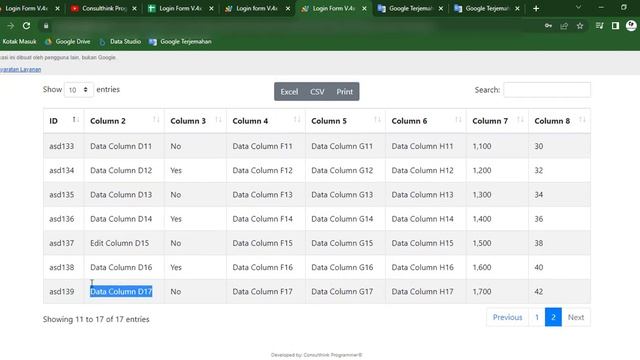Open the Google Drive bookmark
Viewport: 640px width, 360px height.
pos(68,42)
